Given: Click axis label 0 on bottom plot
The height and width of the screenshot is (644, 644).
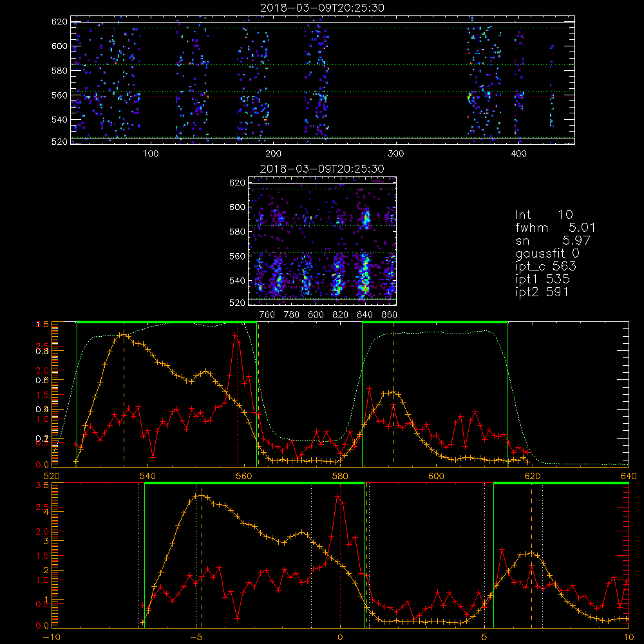Looking at the screenshot, I should [x=340, y=638].
